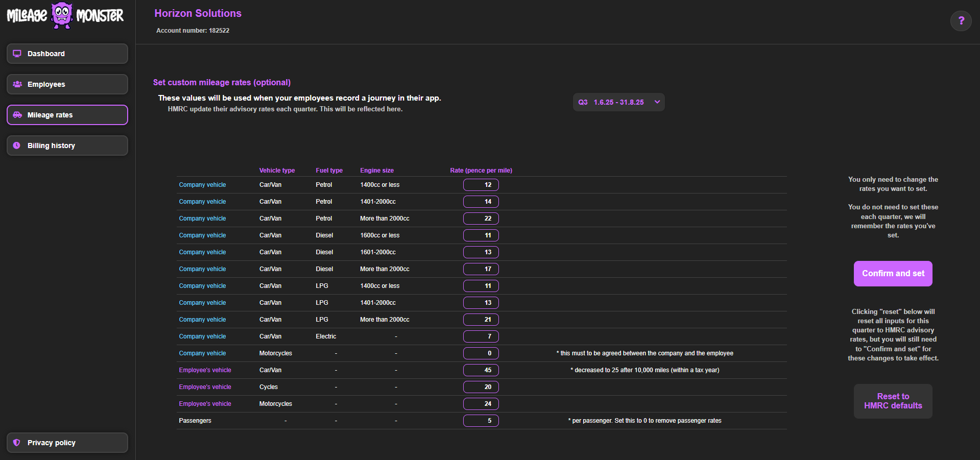Viewport: 980px width, 460px height.
Task: Open the Q3 1.6.25 - 31.8.25 quarter dropdown
Action: pos(618,102)
